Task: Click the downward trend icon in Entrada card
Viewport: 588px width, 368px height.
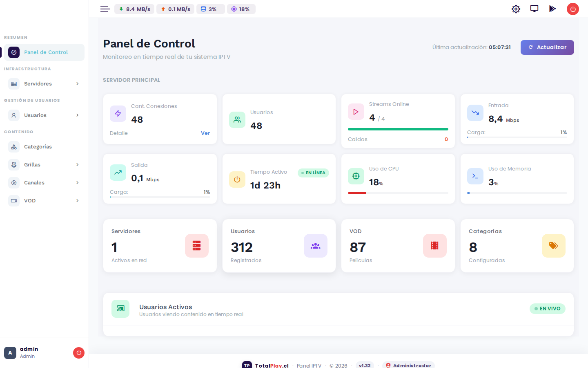Action: (x=475, y=113)
